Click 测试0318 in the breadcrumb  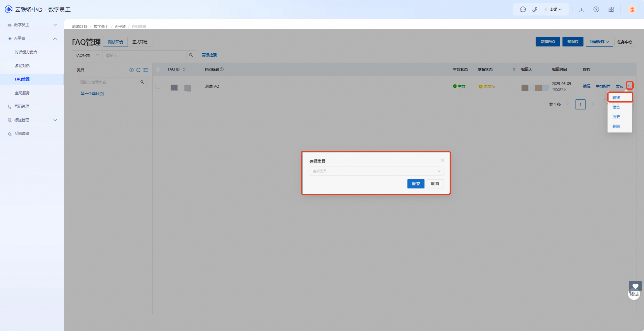tap(79, 26)
